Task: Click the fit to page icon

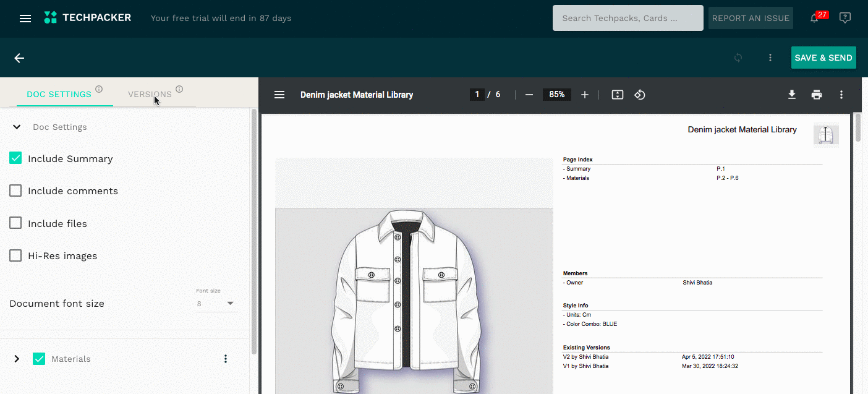Action: [x=617, y=95]
